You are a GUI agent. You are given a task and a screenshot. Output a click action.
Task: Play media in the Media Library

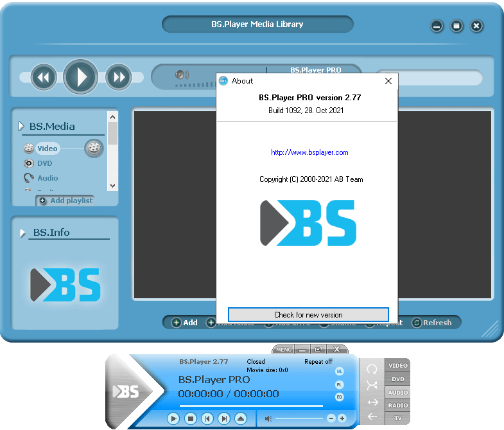pos(80,76)
